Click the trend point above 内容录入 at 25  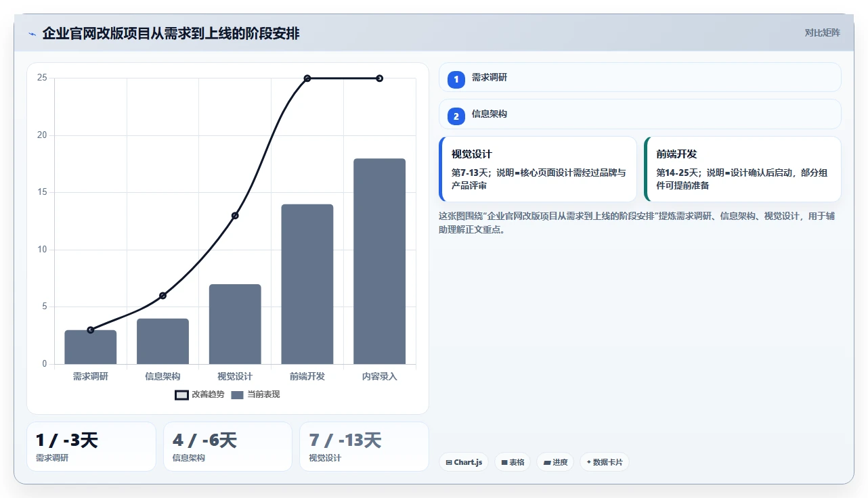(379, 78)
